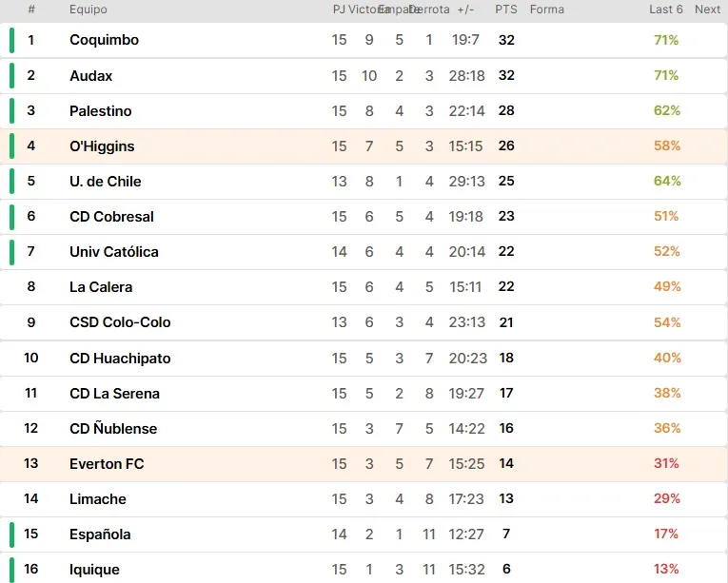Click Coquimbo's 71% Last 6 value

[666, 40]
